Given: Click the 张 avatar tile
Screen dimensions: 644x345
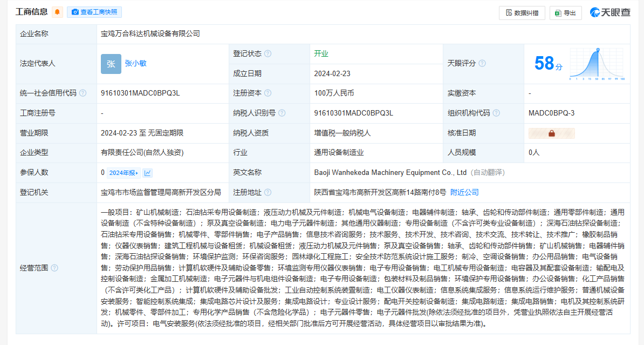Looking at the screenshot, I should (x=111, y=64).
